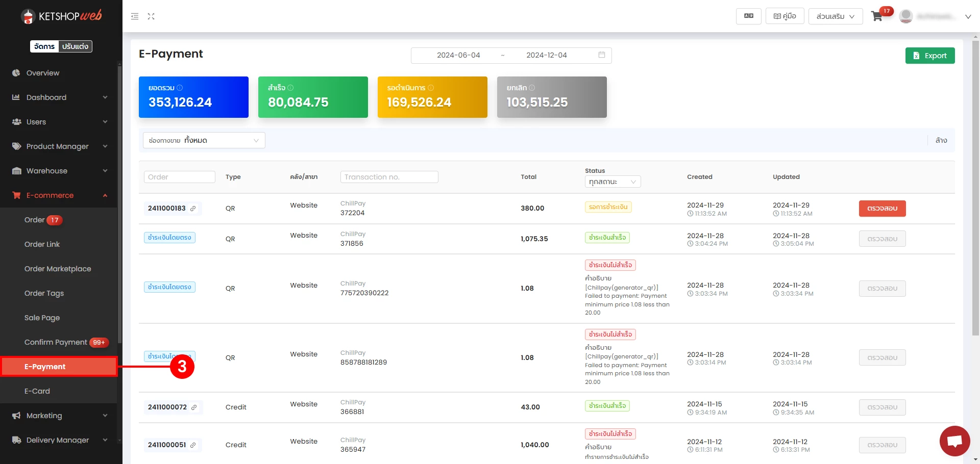Click info icon next to ยอดรวม
This screenshot has width=980, height=464.
pos(180,88)
